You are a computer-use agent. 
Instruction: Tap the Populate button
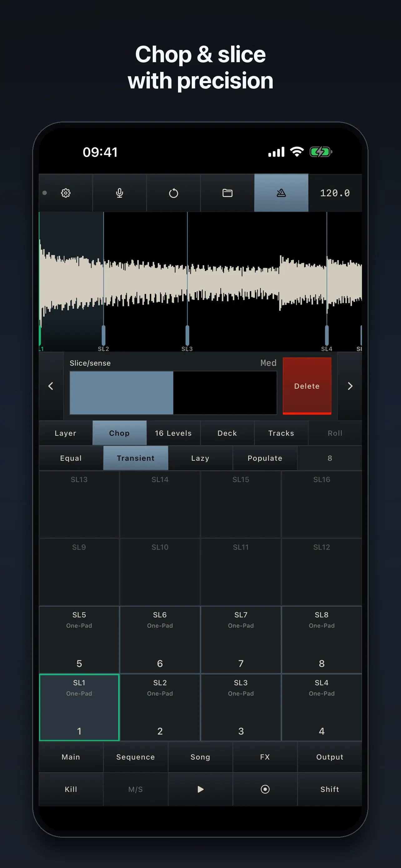click(x=265, y=458)
